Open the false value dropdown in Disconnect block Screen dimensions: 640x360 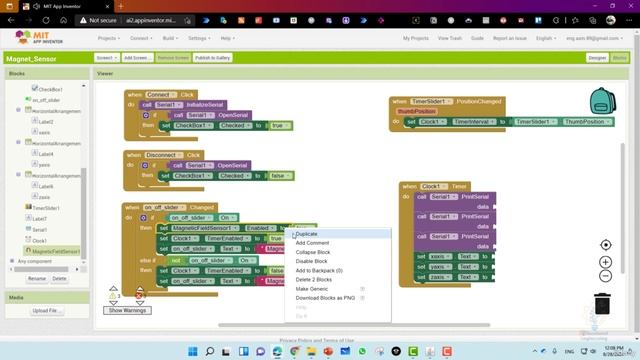click(280, 176)
